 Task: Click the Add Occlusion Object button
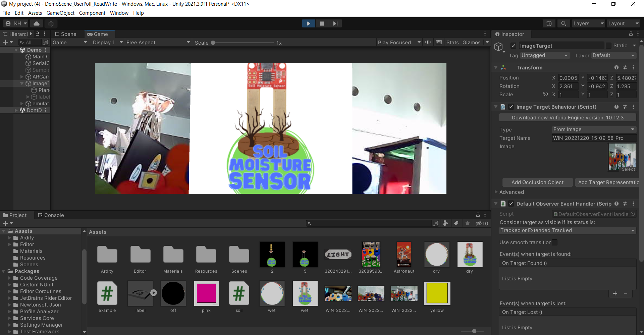tap(537, 182)
